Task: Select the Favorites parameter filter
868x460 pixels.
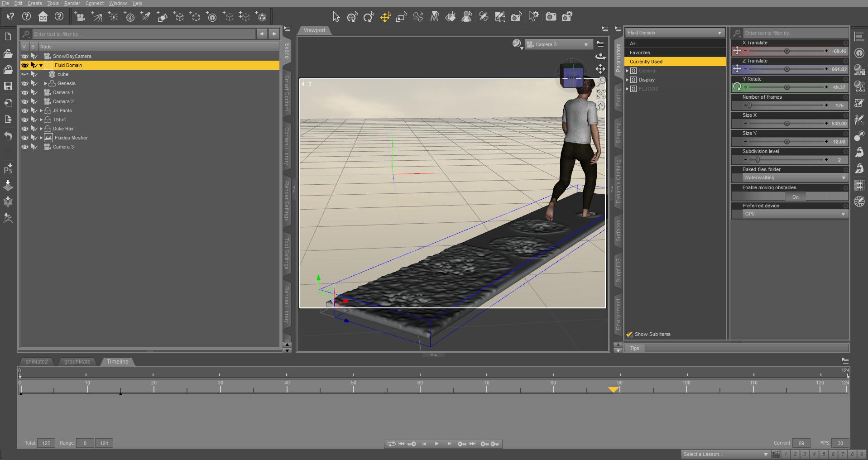Action: click(x=640, y=53)
